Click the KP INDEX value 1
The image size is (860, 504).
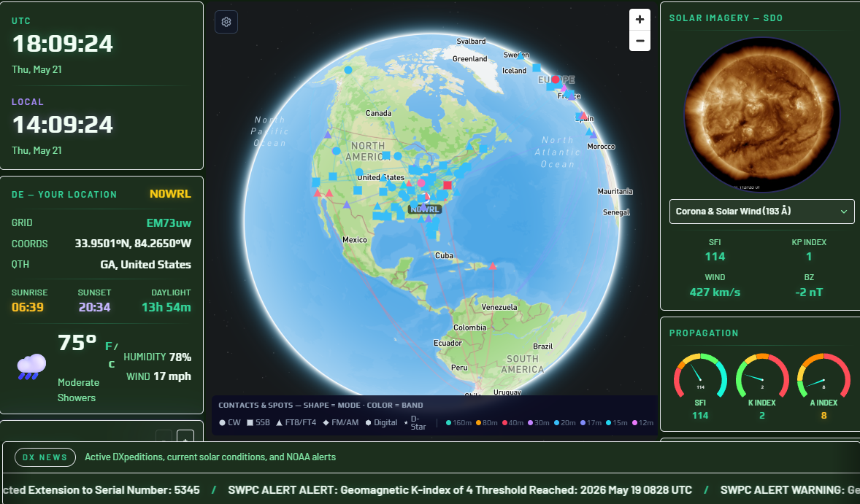pos(809,257)
